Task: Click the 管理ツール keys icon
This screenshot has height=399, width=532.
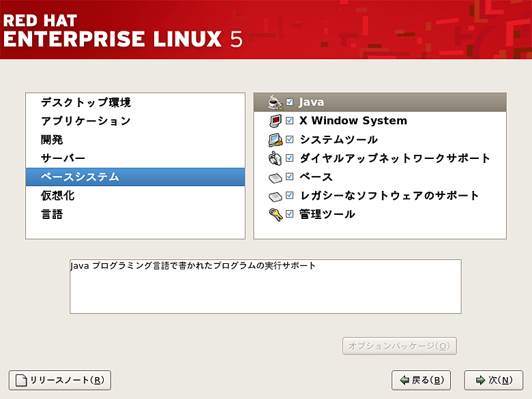Action: [275, 215]
